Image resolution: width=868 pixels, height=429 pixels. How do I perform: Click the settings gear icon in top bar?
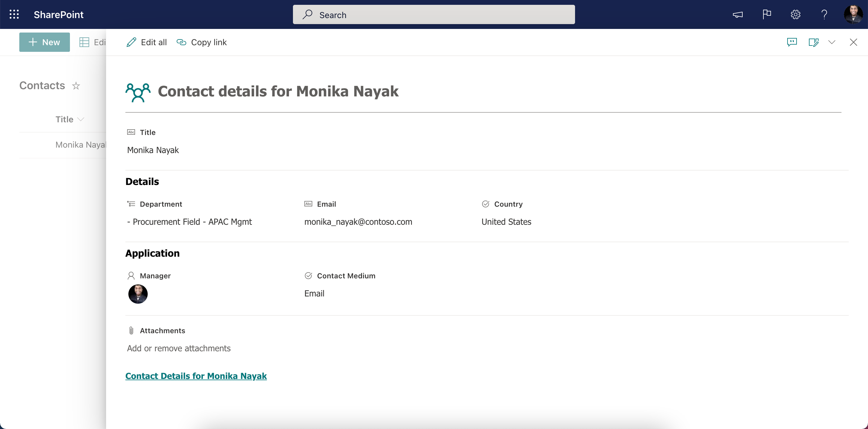click(795, 14)
